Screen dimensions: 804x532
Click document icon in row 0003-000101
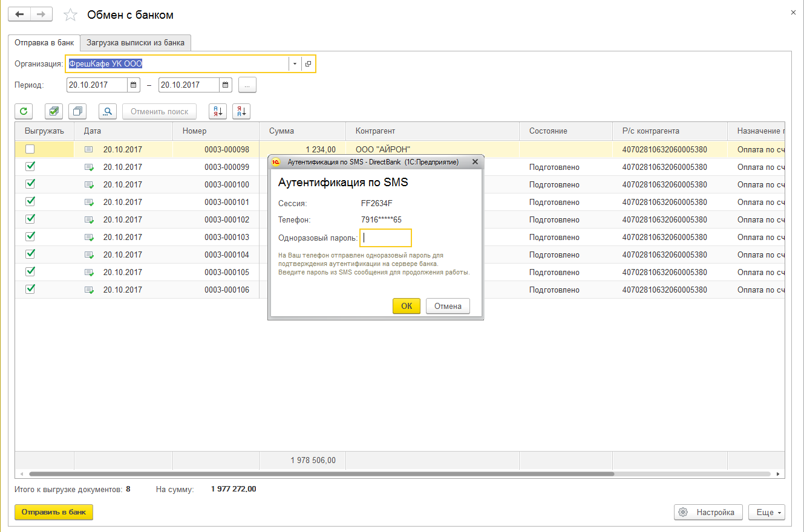[x=89, y=202]
